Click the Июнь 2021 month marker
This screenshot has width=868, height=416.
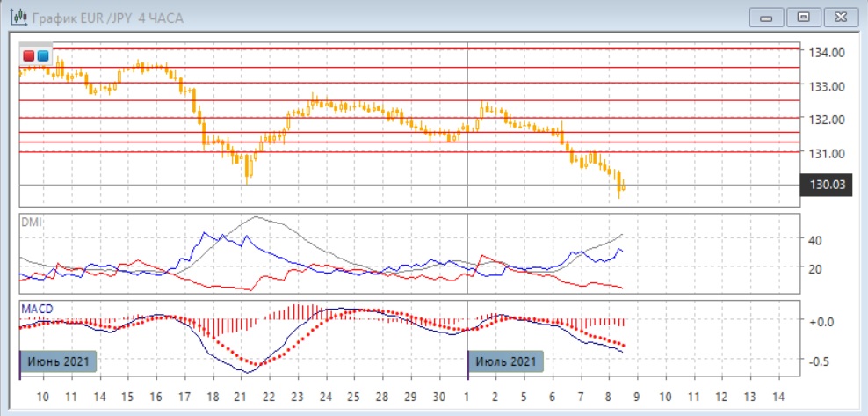[58, 361]
